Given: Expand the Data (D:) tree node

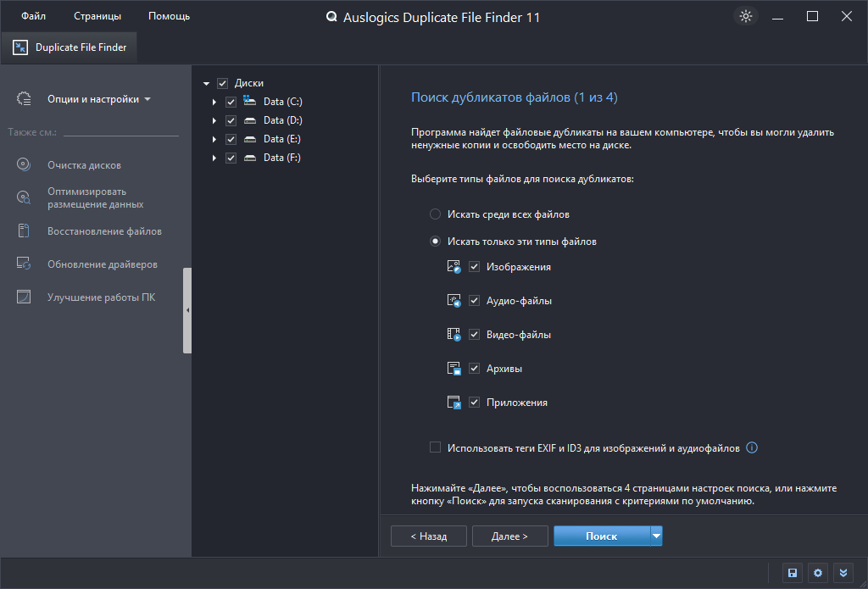Looking at the screenshot, I should (214, 120).
